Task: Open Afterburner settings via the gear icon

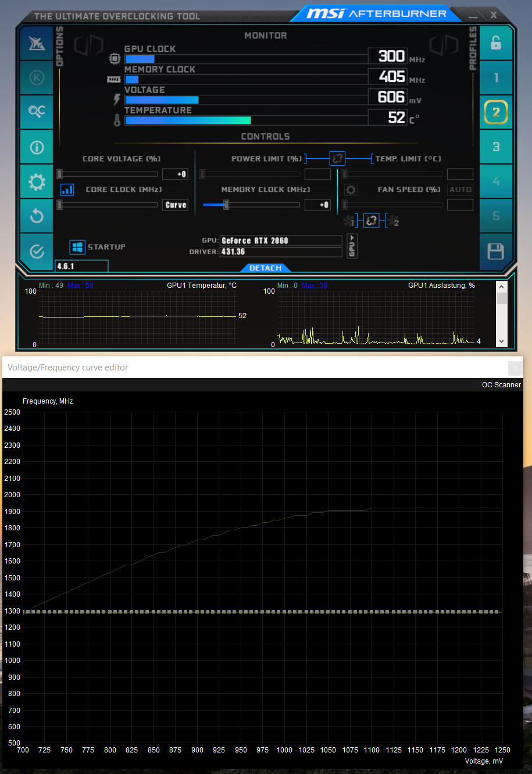Action: point(37,181)
